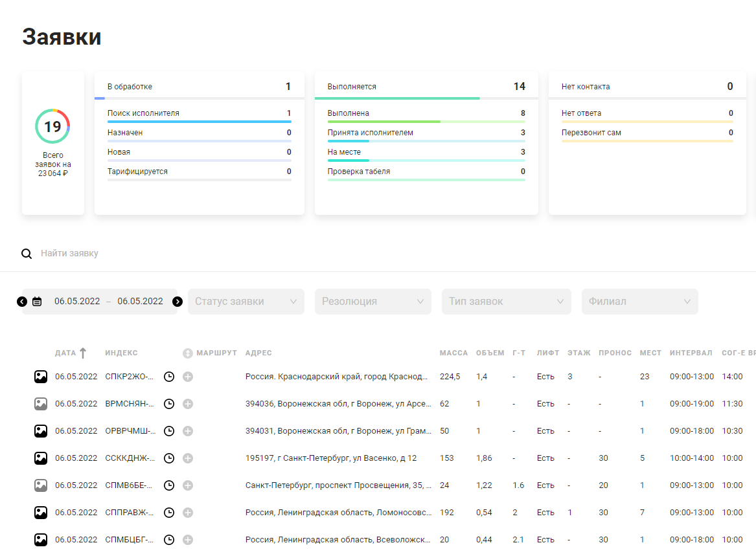Open photo icon in СПМВ6БЕ row

41,485
